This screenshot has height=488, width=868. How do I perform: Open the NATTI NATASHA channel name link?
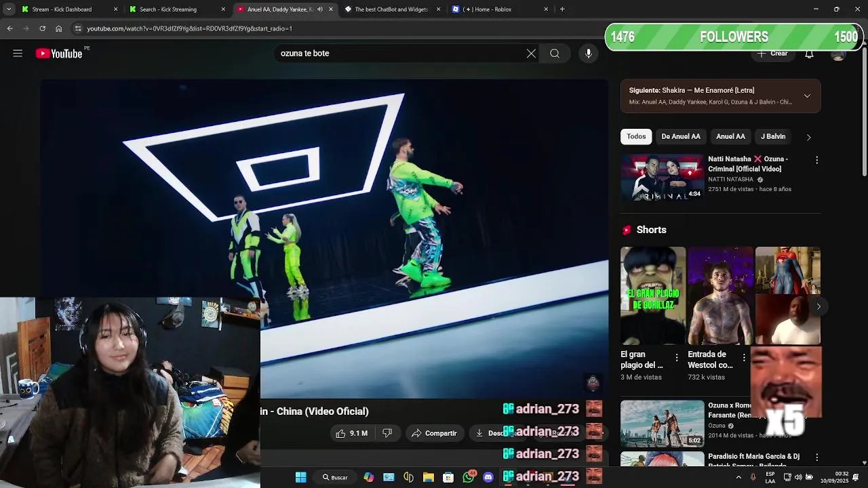pyautogui.click(x=730, y=180)
